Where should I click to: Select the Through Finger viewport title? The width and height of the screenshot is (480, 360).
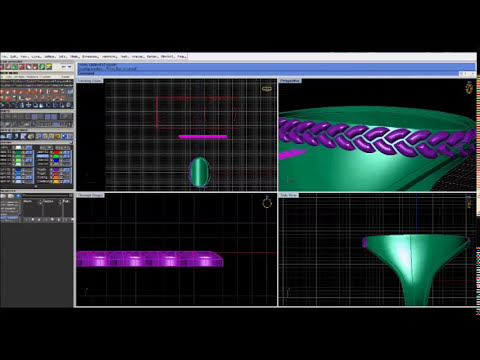click(90, 195)
